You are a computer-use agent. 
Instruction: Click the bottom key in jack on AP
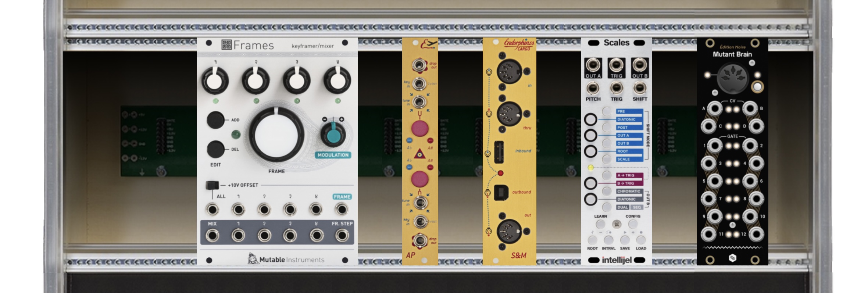(x=419, y=222)
